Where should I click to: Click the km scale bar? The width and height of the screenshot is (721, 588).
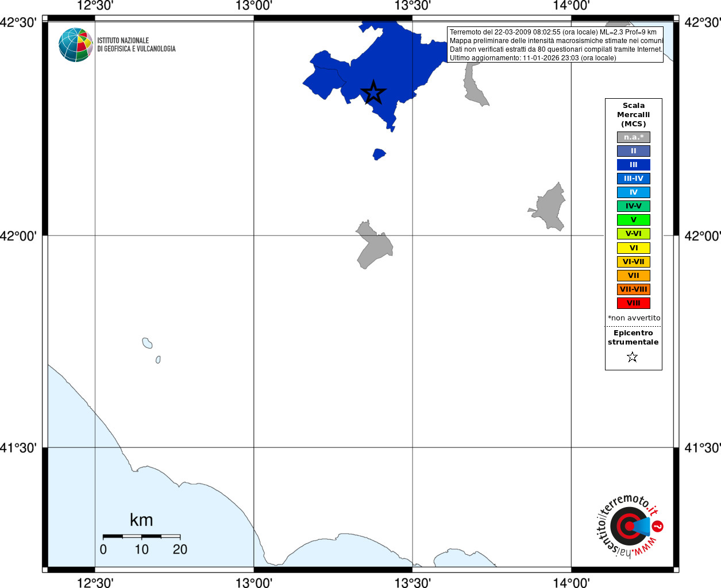click(141, 536)
